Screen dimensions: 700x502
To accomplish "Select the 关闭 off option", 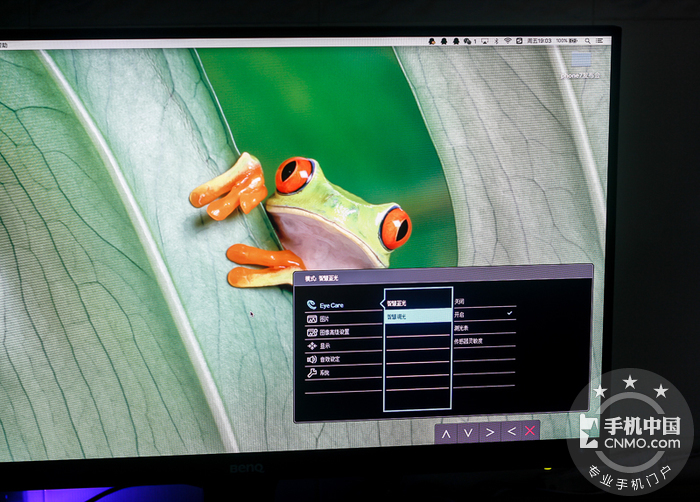I will tap(484, 301).
